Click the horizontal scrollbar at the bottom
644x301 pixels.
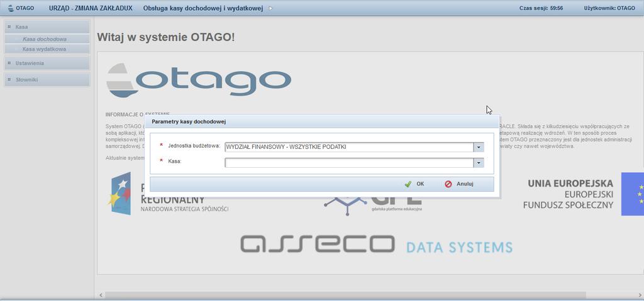coord(345,295)
